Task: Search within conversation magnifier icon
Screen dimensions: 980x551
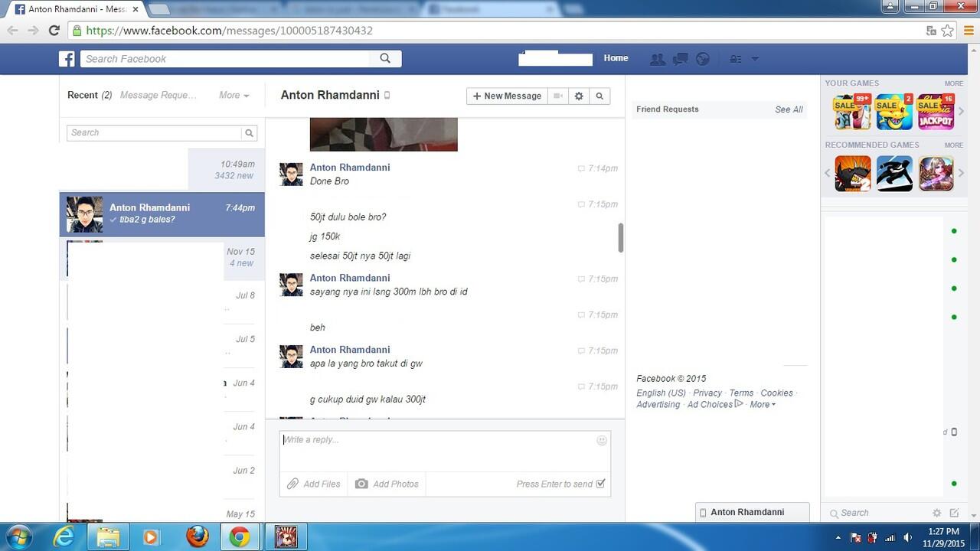Action: [599, 96]
